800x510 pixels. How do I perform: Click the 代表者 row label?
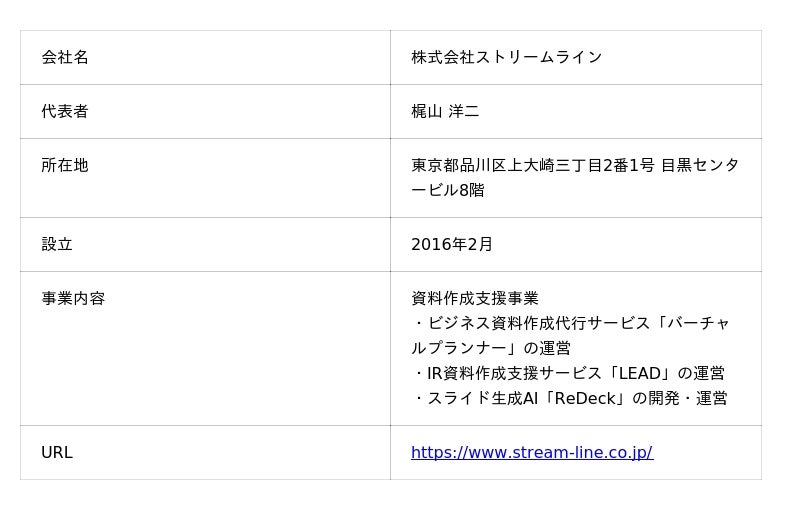click(x=65, y=111)
